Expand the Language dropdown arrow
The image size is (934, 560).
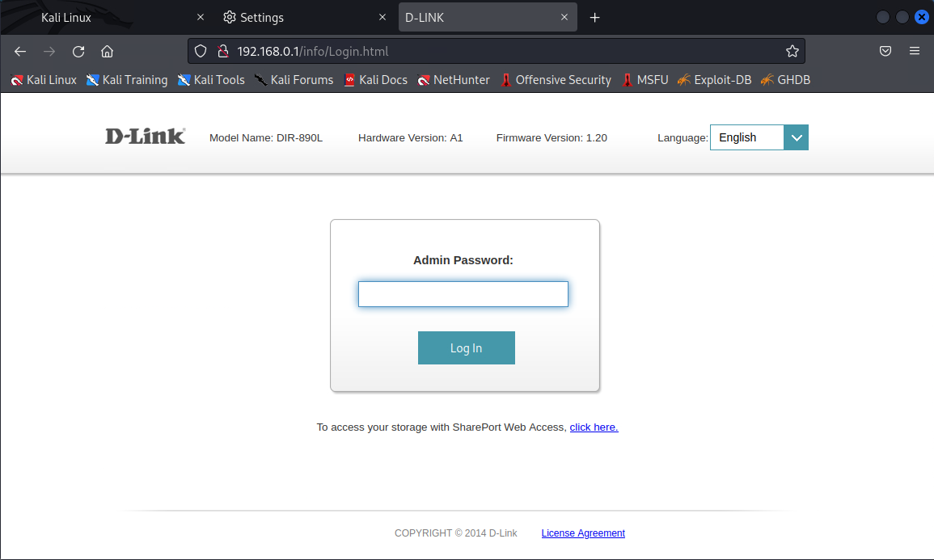797,137
